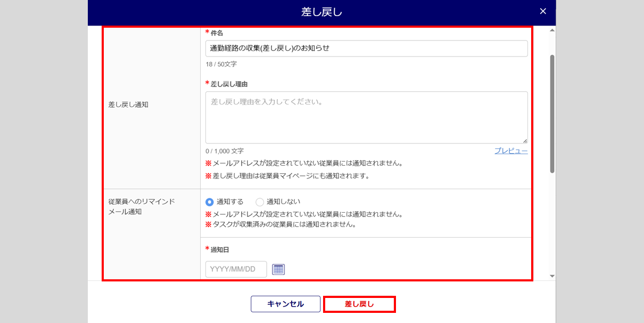The height and width of the screenshot is (323, 644).
Task: Close the 差し戻し dialog with the X
Action: point(543,11)
